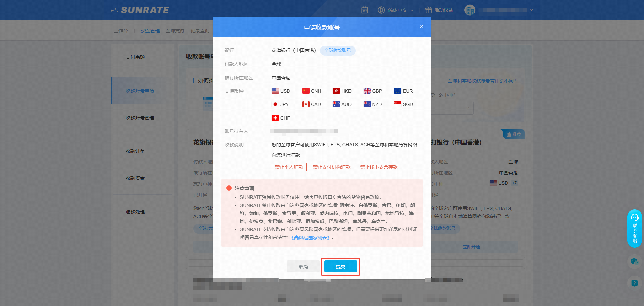Switch to the 工作台 tab
The height and width of the screenshot is (306, 644).
pos(121,31)
